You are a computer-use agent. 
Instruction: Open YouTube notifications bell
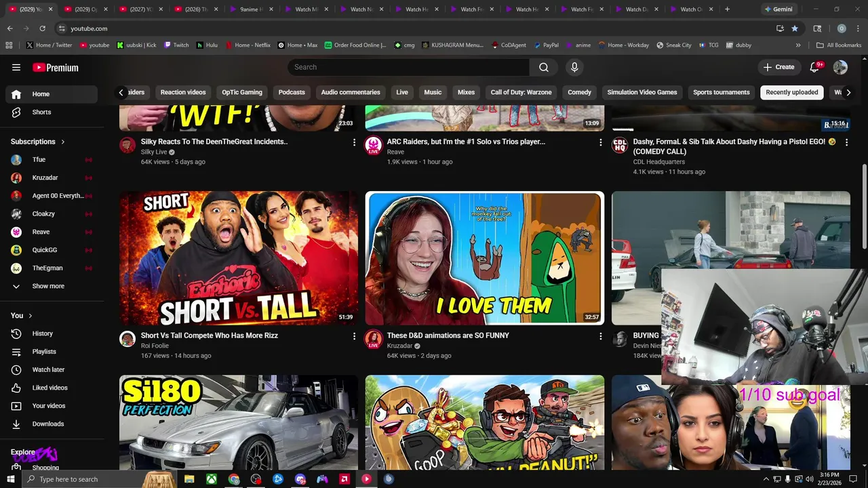816,67
